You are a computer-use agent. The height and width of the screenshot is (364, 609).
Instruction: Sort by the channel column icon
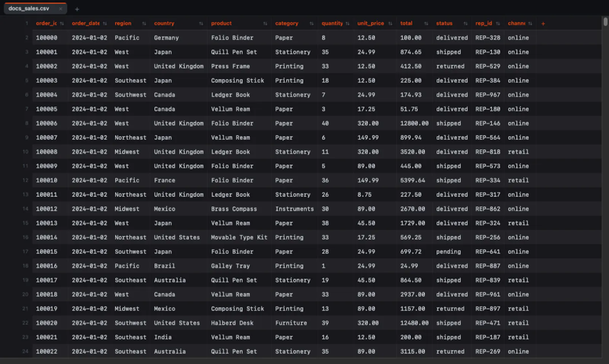(530, 24)
